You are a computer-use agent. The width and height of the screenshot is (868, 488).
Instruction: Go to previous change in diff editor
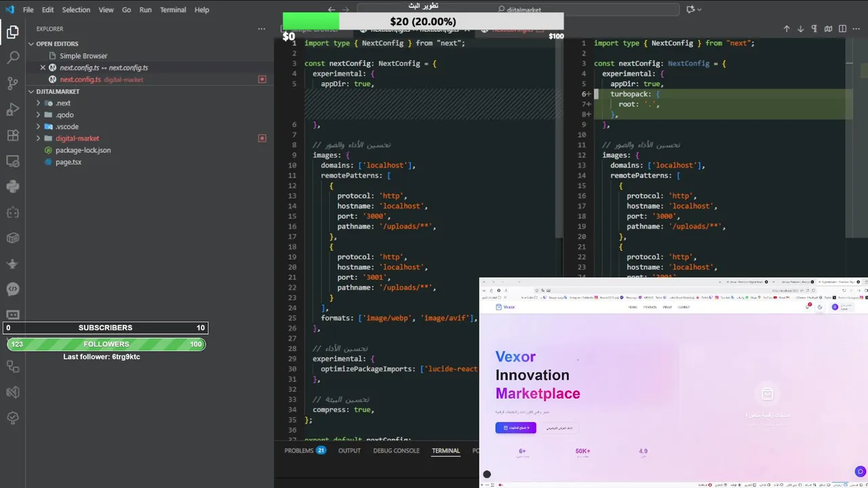click(787, 28)
